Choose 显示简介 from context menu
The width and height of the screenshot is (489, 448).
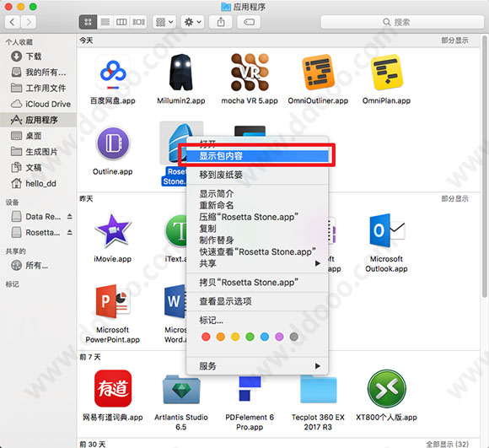point(257,194)
